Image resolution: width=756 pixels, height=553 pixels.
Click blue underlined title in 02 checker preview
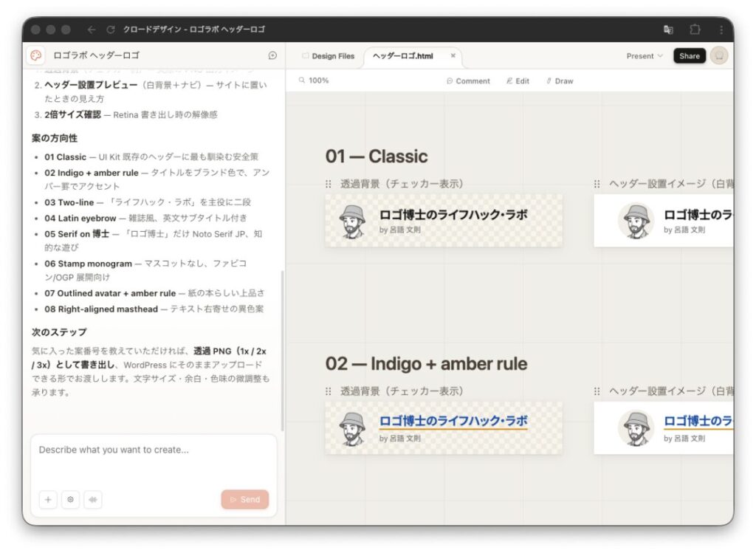pos(453,421)
